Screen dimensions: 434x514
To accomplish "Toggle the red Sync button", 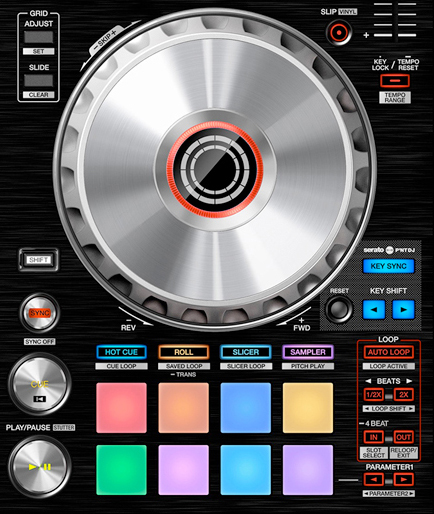I will (x=40, y=313).
